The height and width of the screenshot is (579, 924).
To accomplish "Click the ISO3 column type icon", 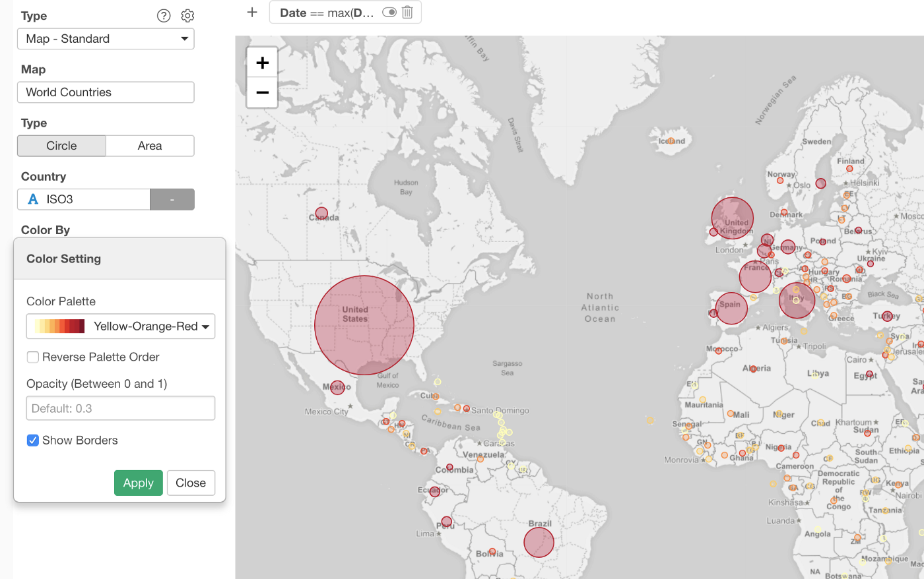I will point(33,199).
